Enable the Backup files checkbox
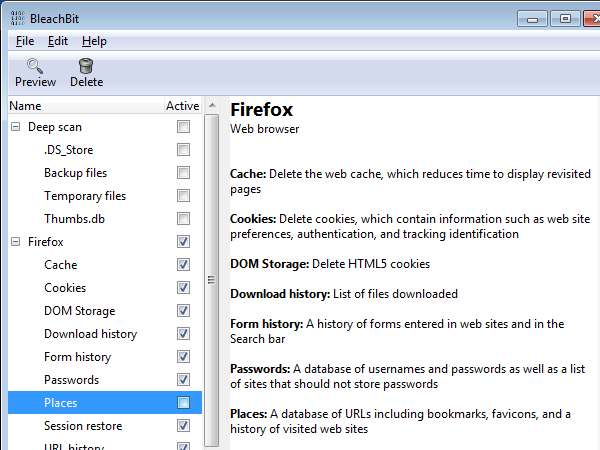The height and width of the screenshot is (450, 600). pos(183,173)
